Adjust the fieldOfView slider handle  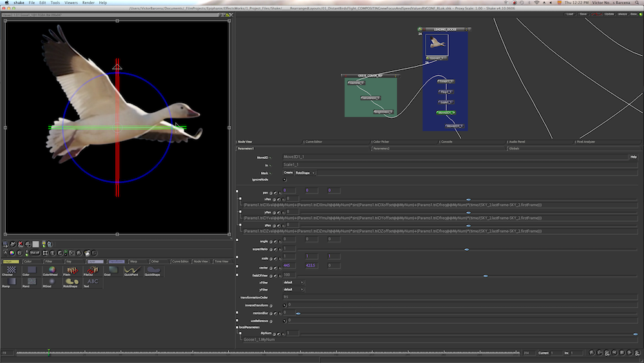point(485,275)
